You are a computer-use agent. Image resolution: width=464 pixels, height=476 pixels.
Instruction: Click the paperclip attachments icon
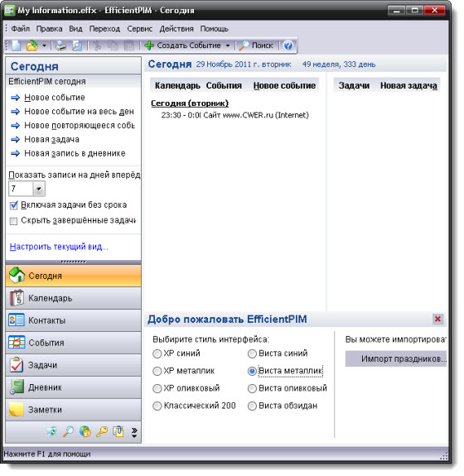(x=118, y=431)
